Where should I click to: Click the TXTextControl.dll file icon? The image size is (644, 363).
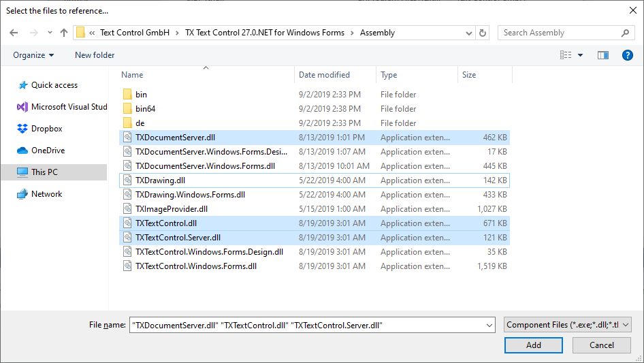coord(127,223)
